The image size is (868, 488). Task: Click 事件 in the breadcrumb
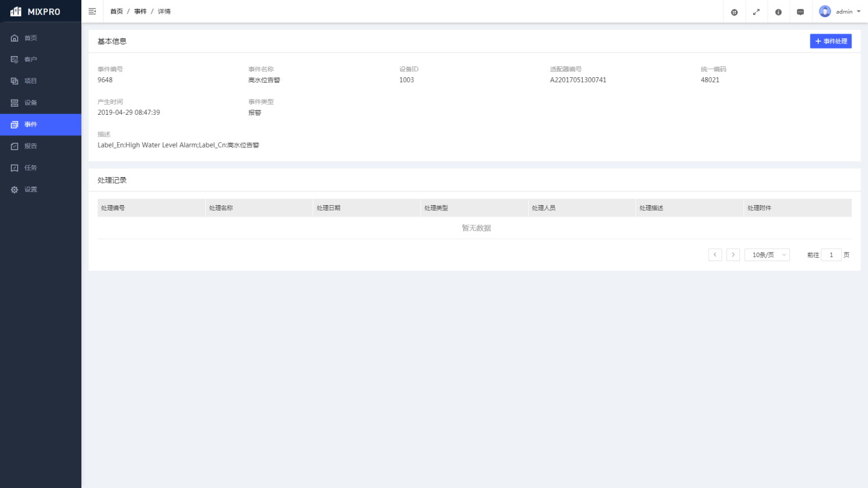click(140, 12)
